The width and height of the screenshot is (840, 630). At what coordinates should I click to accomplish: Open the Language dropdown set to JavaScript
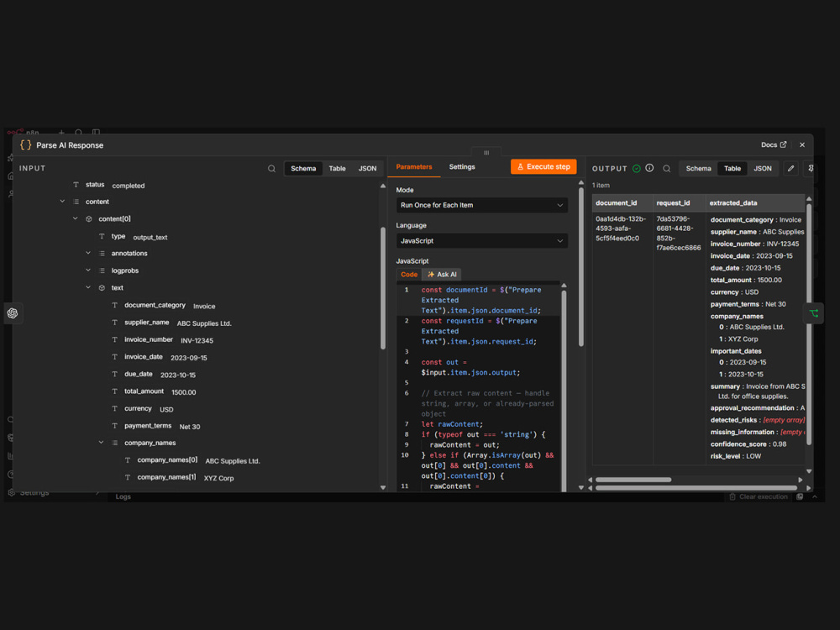(481, 241)
